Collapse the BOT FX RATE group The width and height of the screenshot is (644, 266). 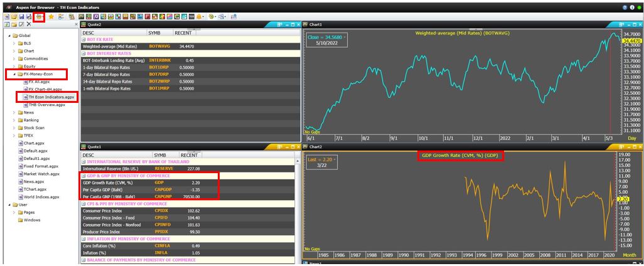[x=85, y=40]
